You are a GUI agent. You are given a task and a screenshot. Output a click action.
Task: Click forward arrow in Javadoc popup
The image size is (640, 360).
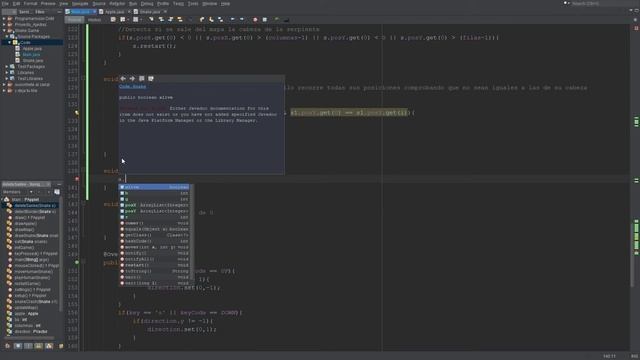pyautogui.click(x=132, y=78)
